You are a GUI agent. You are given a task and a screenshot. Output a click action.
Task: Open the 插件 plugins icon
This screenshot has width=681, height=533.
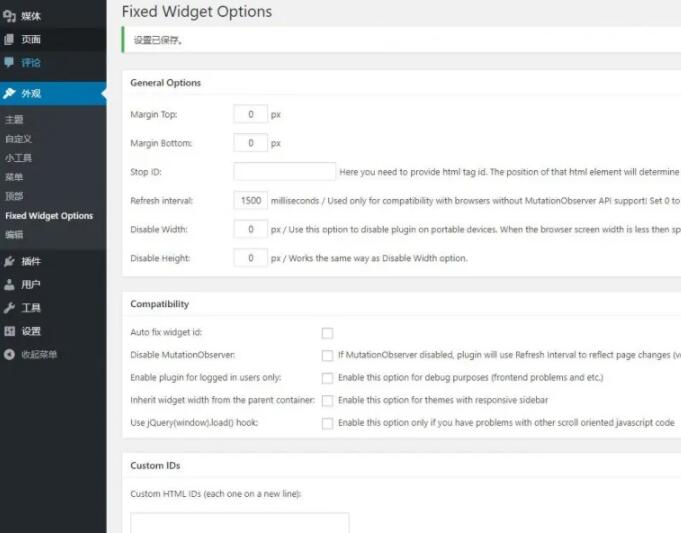pyautogui.click(x=9, y=261)
